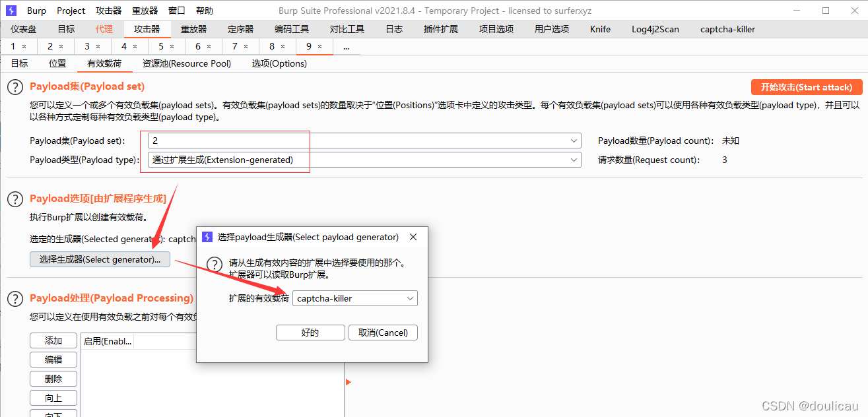Switch to the Log4j2Scan tab
Screen dimensions: 868x417
click(655, 29)
